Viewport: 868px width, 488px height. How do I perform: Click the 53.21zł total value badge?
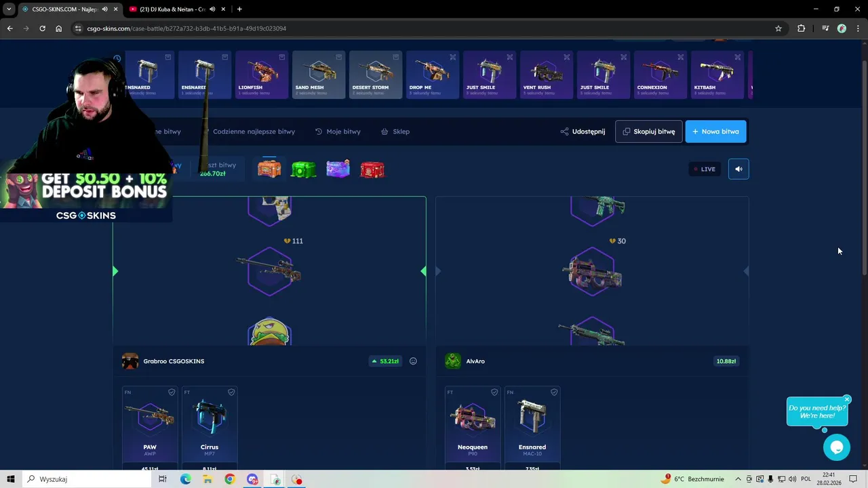384,361
